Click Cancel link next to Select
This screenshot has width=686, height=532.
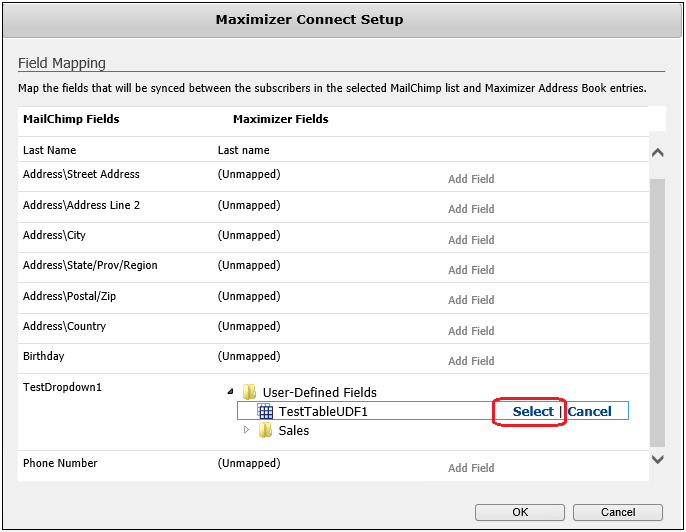coord(589,411)
